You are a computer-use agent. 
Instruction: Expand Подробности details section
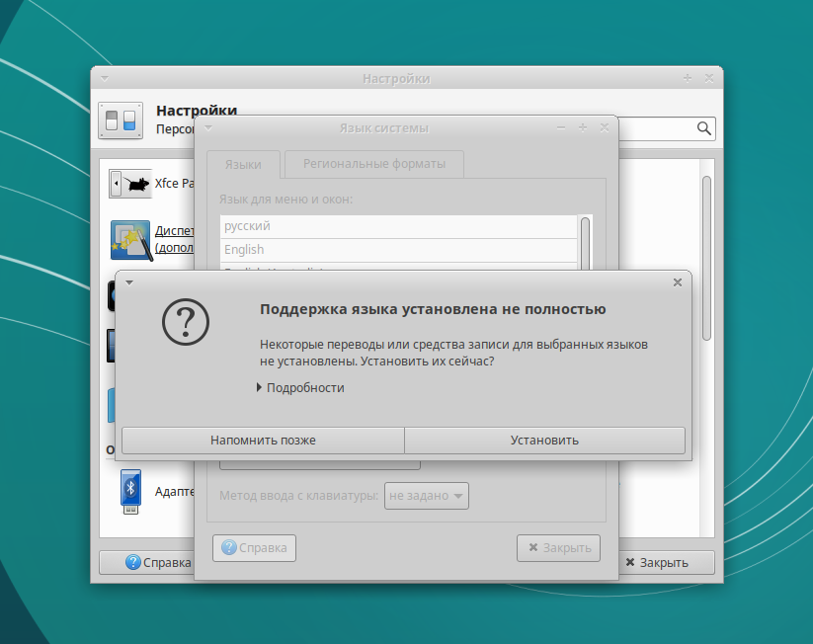[x=300, y=388]
